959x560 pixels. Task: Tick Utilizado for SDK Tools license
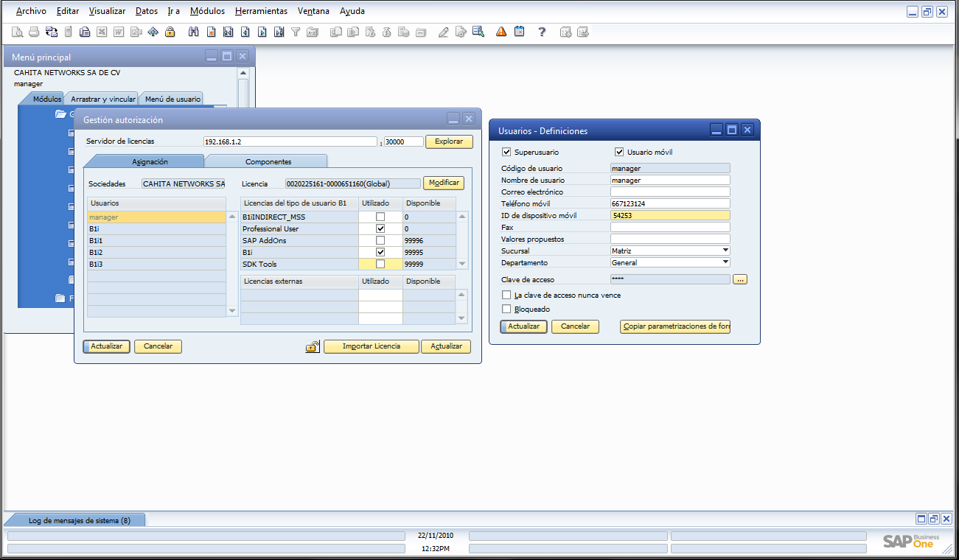(380, 264)
